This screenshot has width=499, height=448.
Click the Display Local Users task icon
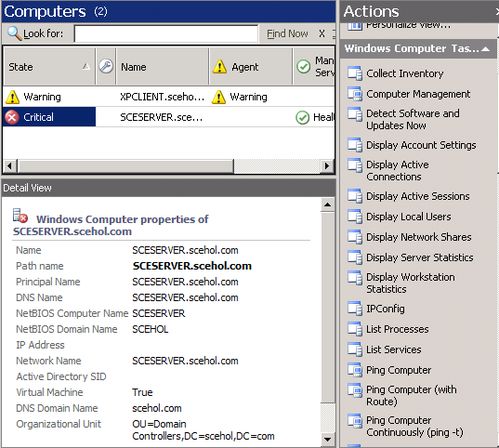(x=354, y=216)
